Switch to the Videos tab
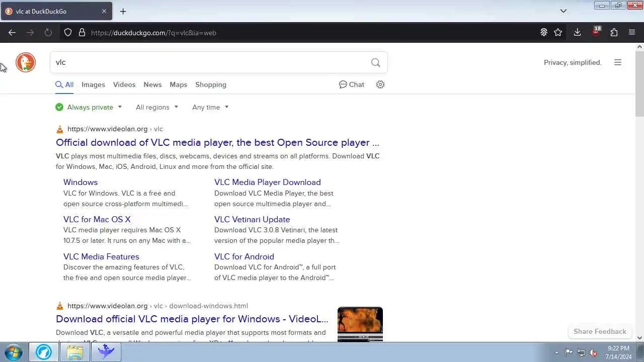Viewport: 644px width, 362px height. 124,84
